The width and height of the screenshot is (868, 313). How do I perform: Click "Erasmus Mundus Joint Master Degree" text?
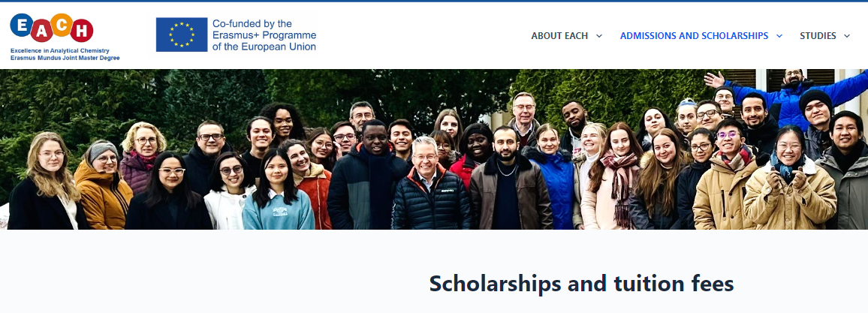(x=65, y=58)
